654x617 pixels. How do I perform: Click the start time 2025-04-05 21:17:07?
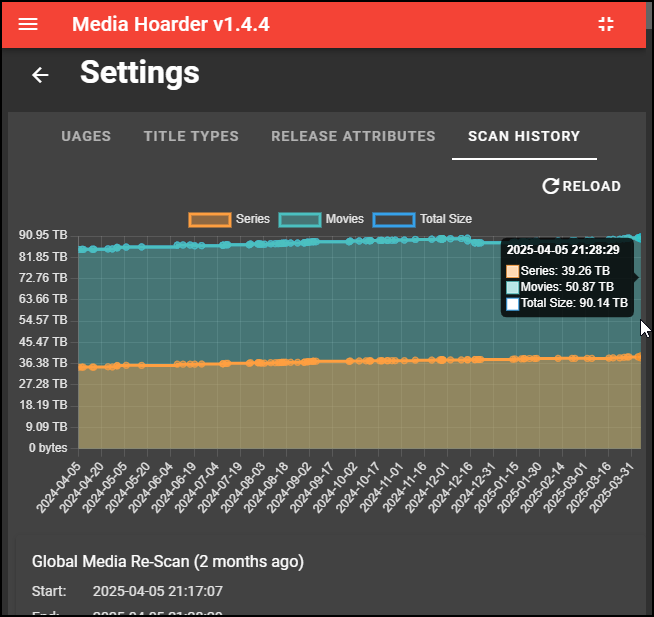coord(158,591)
